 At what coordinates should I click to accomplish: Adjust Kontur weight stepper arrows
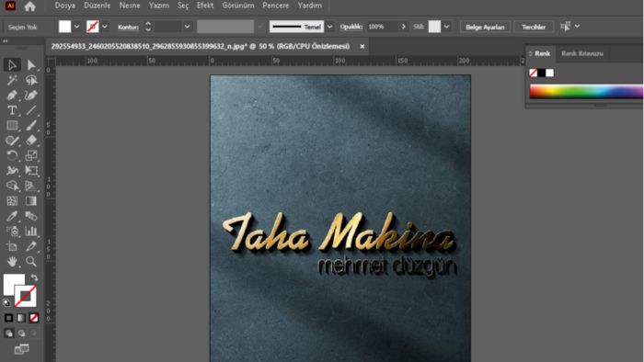tap(148, 27)
